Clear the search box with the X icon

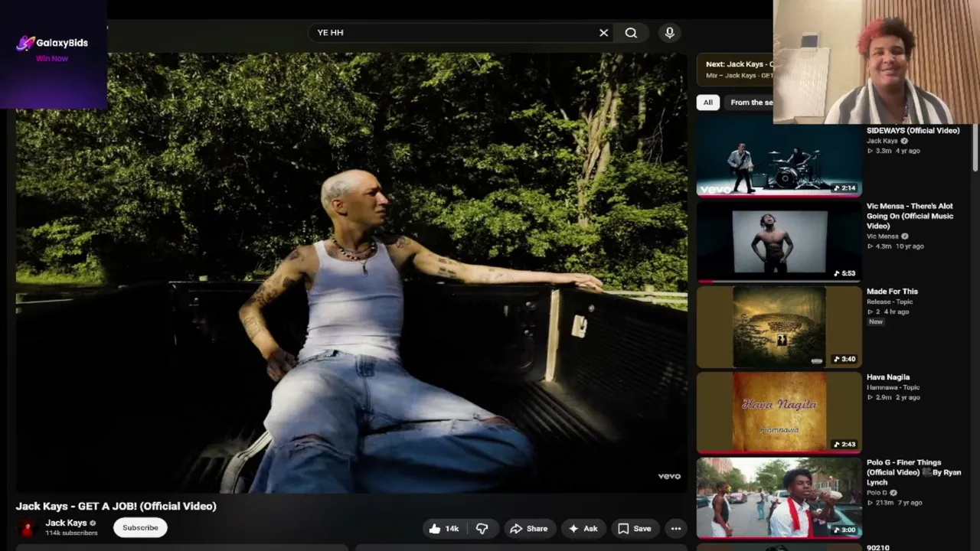(603, 33)
